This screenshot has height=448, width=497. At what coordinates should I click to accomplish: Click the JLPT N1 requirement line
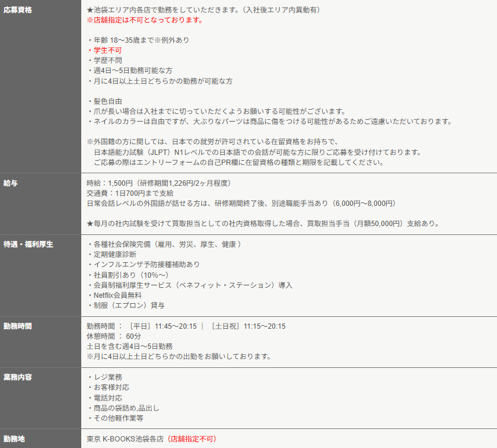click(x=258, y=152)
